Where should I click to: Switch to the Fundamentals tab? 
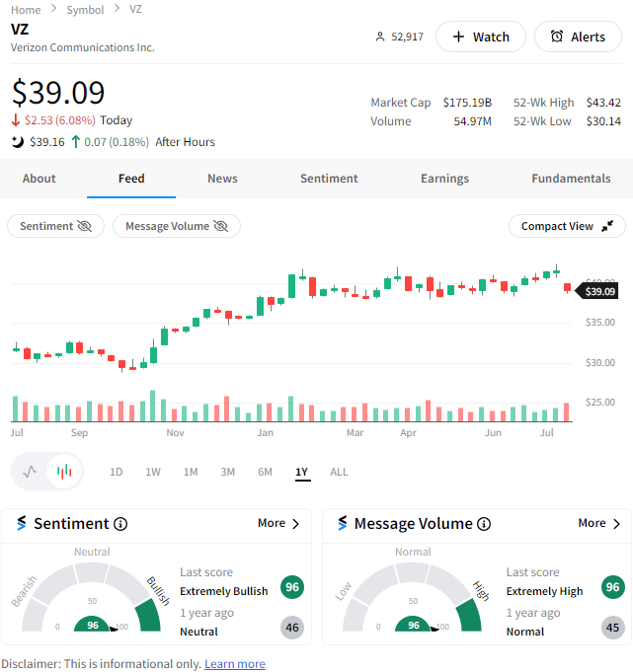tap(571, 179)
